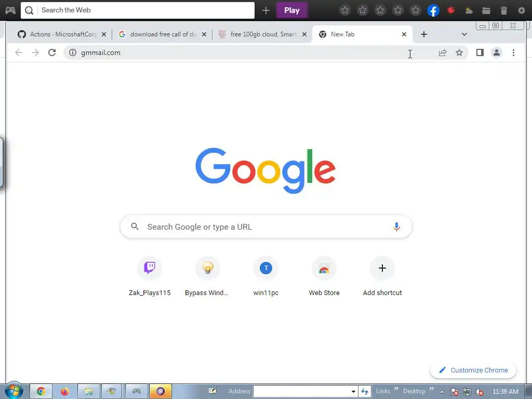The height and width of the screenshot is (399, 532).
Task: Start voice search with the microphone icon
Action: (x=396, y=227)
